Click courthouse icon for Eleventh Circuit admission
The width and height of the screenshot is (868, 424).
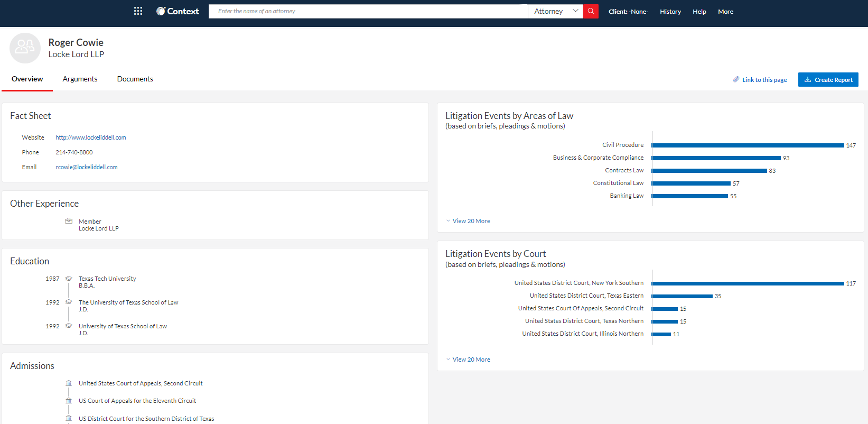tap(69, 401)
